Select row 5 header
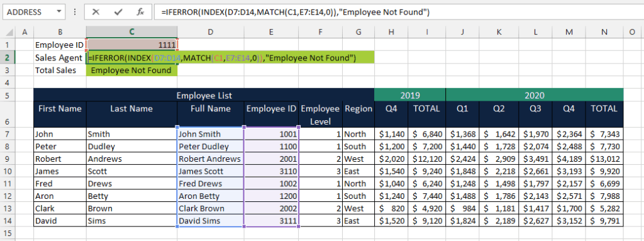 pyautogui.click(x=7, y=96)
